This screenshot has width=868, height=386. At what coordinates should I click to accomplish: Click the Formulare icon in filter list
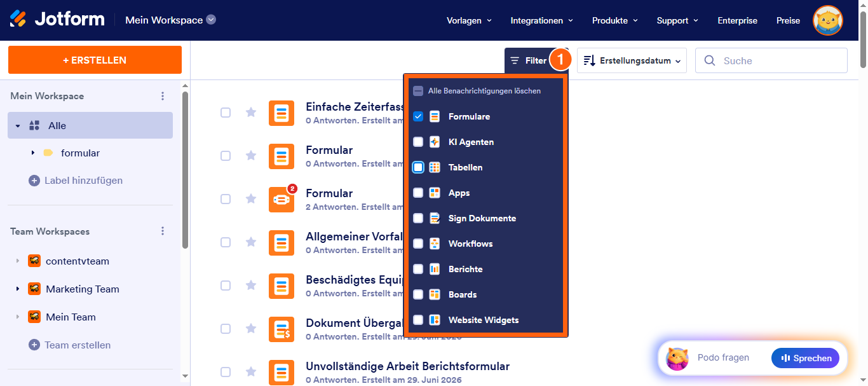pos(435,116)
